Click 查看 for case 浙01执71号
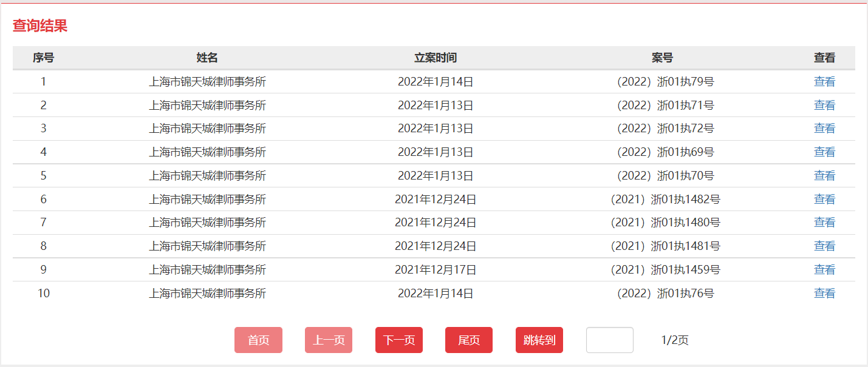The image size is (868, 367). coord(824,106)
